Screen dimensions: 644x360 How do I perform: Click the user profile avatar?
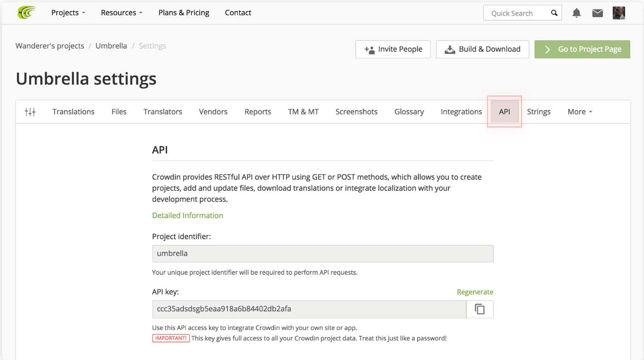tap(618, 13)
